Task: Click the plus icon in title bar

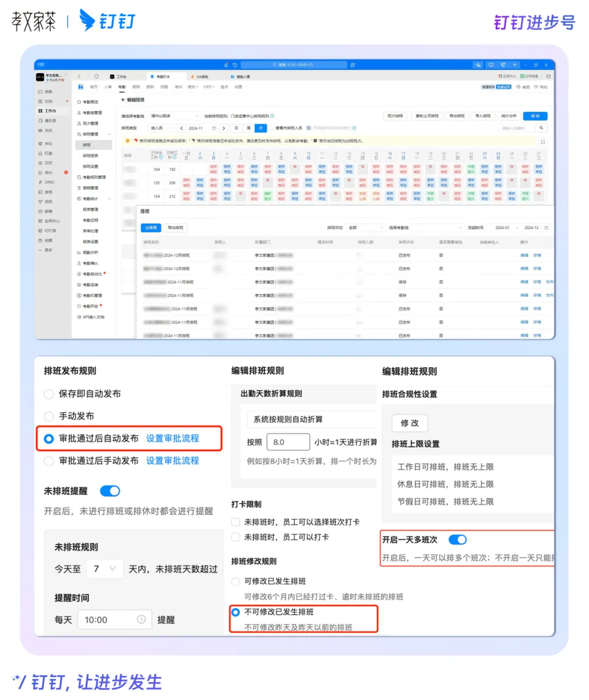Action: 514,64
